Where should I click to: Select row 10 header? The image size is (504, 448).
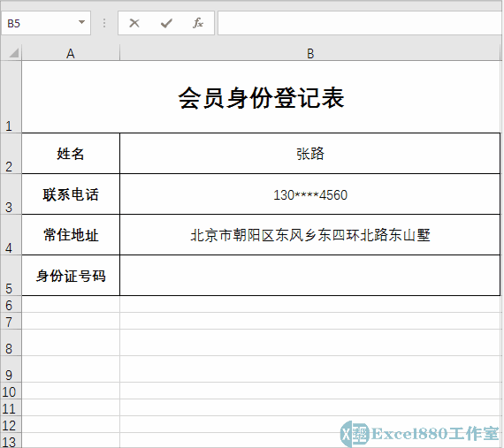11,391
